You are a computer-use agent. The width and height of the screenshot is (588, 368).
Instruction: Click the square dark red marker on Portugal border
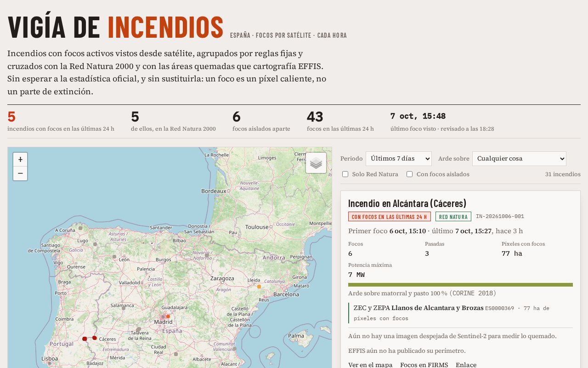(85, 339)
